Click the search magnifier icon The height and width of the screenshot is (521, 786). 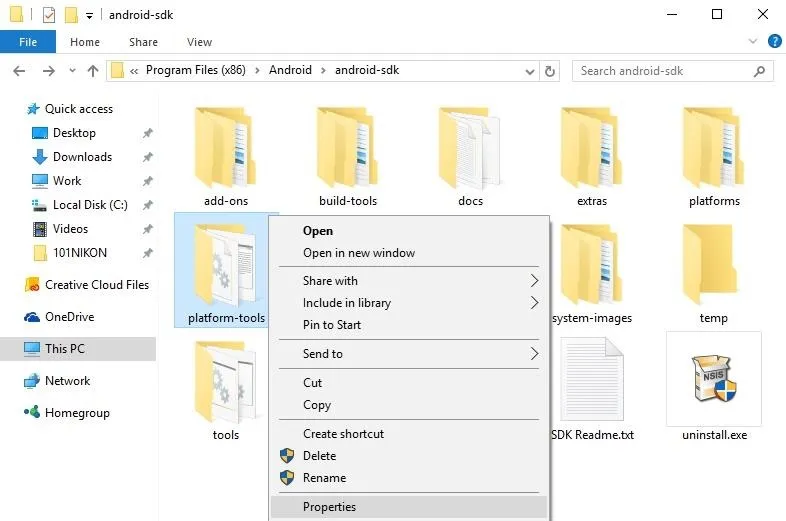759,71
